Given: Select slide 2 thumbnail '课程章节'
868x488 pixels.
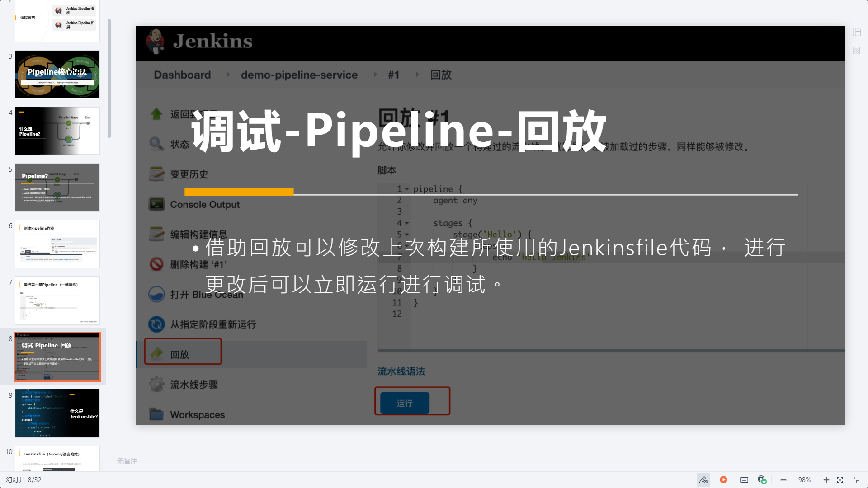Looking at the screenshot, I should click(x=57, y=21).
